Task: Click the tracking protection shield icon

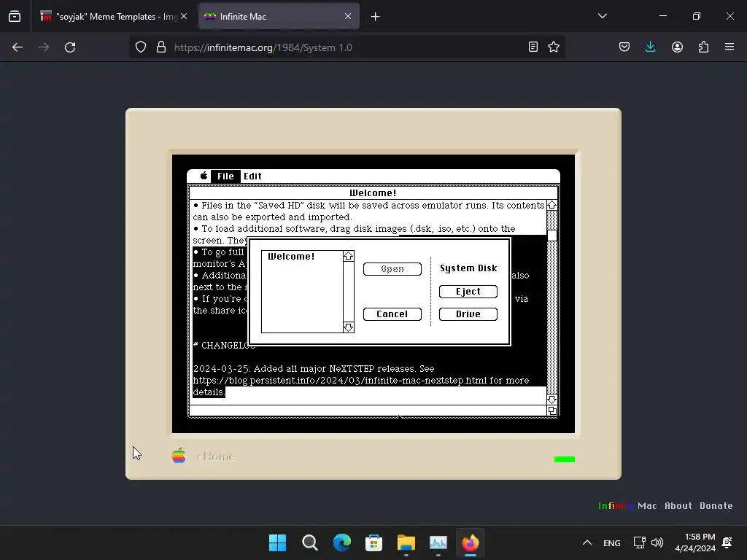Action: pyautogui.click(x=141, y=47)
